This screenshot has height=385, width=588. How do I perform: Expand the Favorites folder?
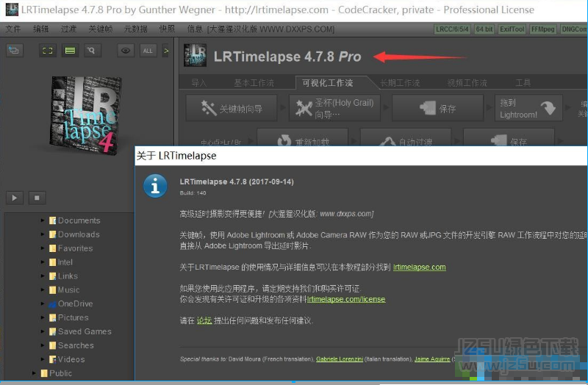tap(43, 248)
